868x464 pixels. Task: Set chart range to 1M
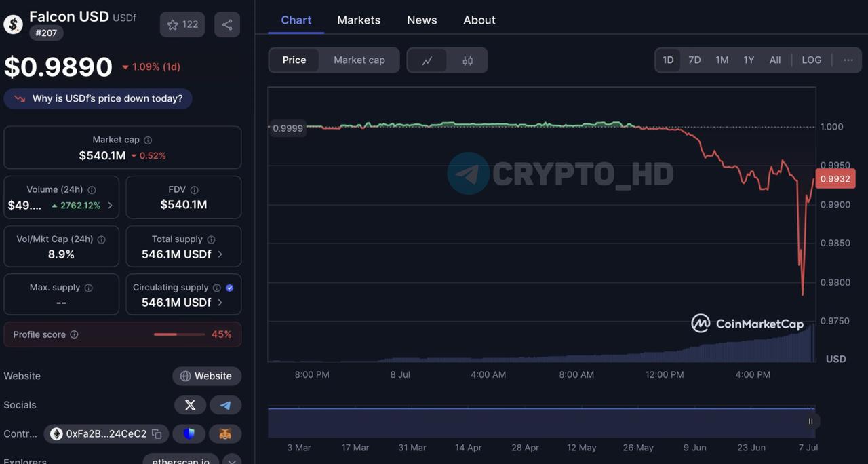point(722,60)
